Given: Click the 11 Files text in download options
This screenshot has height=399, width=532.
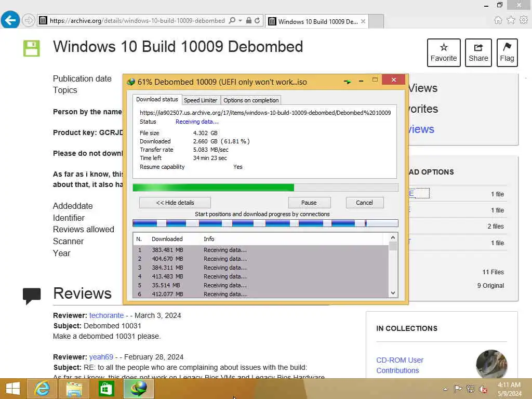Looking at the screenshot, I should [x=493, y=272].
